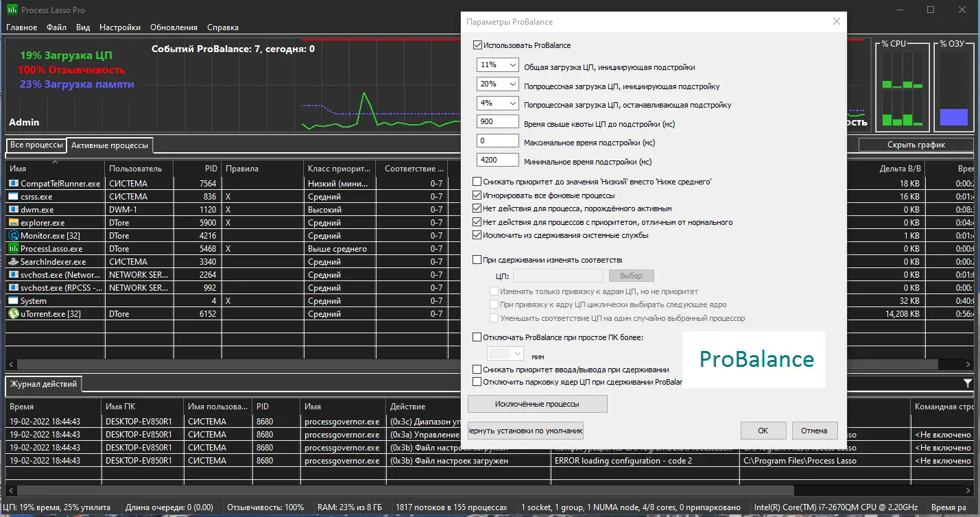Click the Monitor.exe process icon
This screenshot has height=517, width=980.
[13, 236]
